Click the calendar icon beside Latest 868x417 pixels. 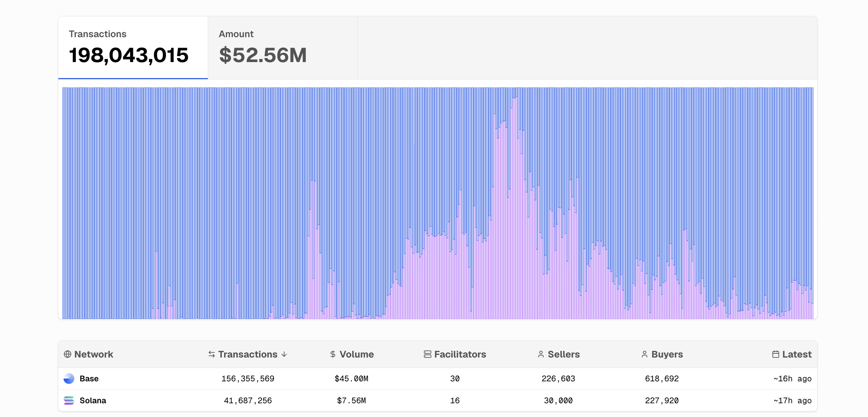(776, 354)
